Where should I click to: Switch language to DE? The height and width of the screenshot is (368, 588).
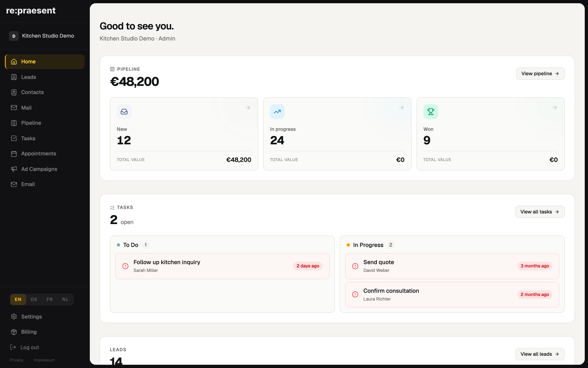pos(34,299)
